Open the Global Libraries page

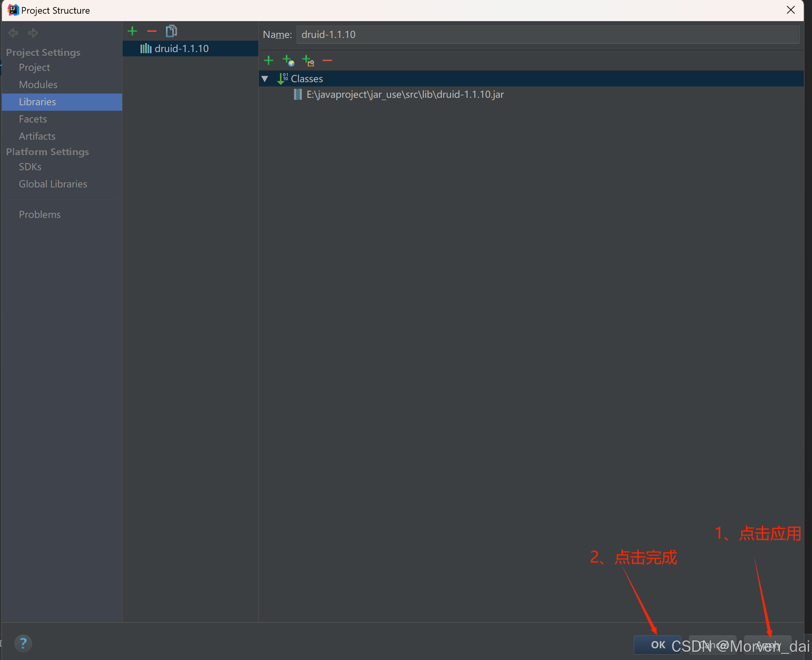coord(53,184)
